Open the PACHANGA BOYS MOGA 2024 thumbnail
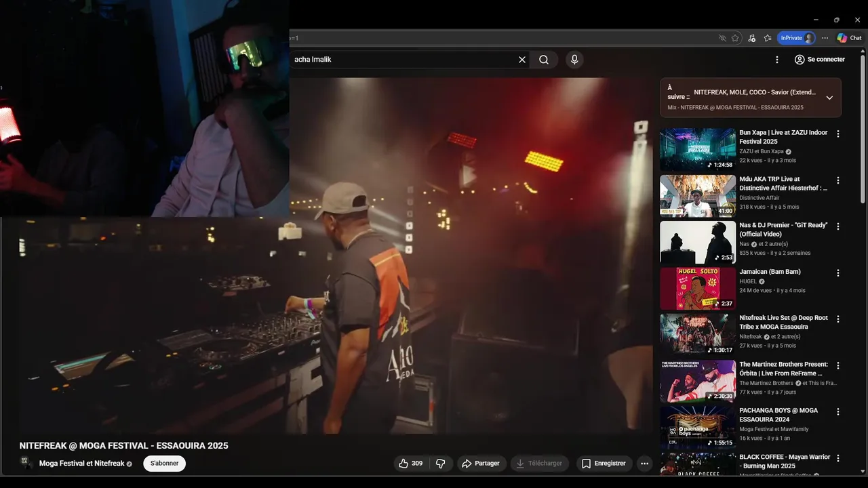Screen dimensions: 868x488 pos(698,428)
